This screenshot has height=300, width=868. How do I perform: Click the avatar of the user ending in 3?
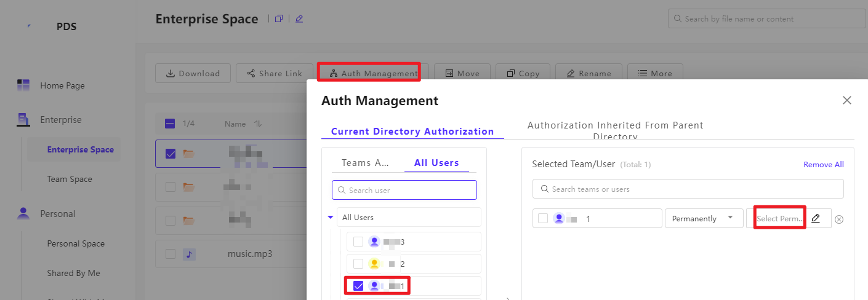point(374,242)
